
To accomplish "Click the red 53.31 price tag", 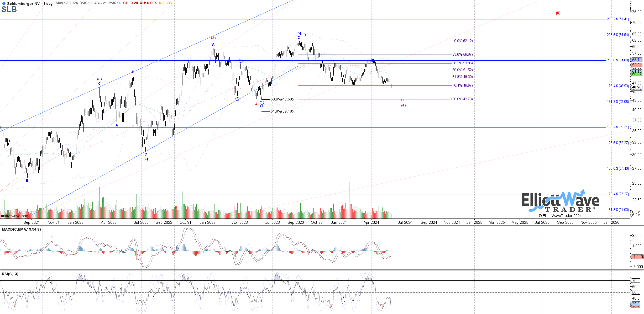I will [x=637, y=65].
